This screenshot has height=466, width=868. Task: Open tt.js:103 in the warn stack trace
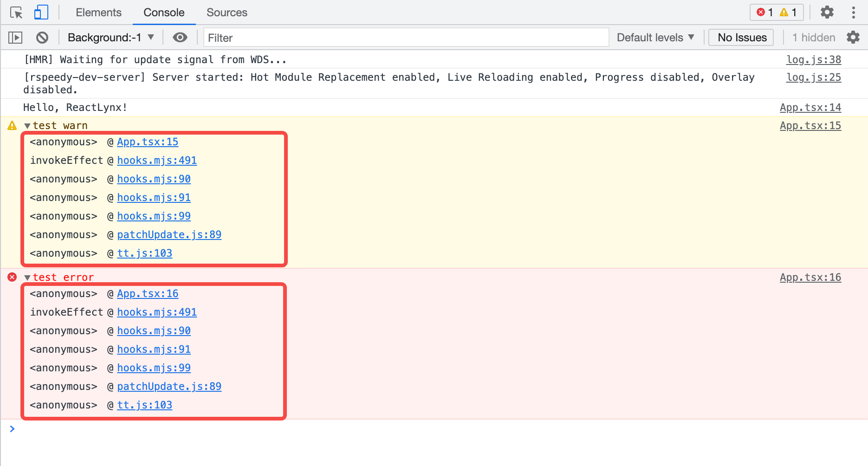click(x=144, y=253)
